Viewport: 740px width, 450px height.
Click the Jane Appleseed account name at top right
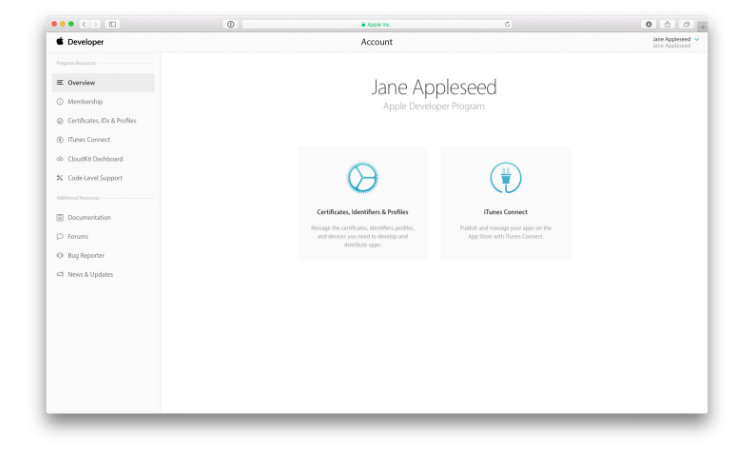click(672, 39)
